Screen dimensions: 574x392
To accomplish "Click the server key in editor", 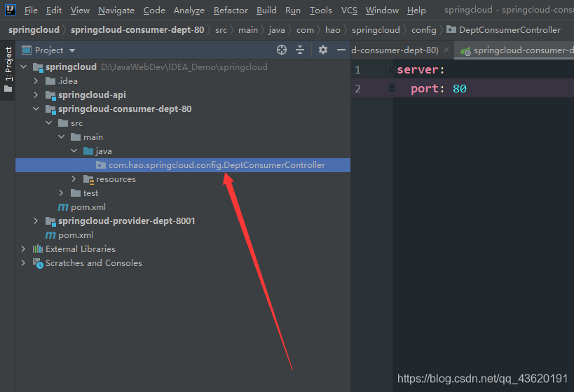I will click(418, 69).
